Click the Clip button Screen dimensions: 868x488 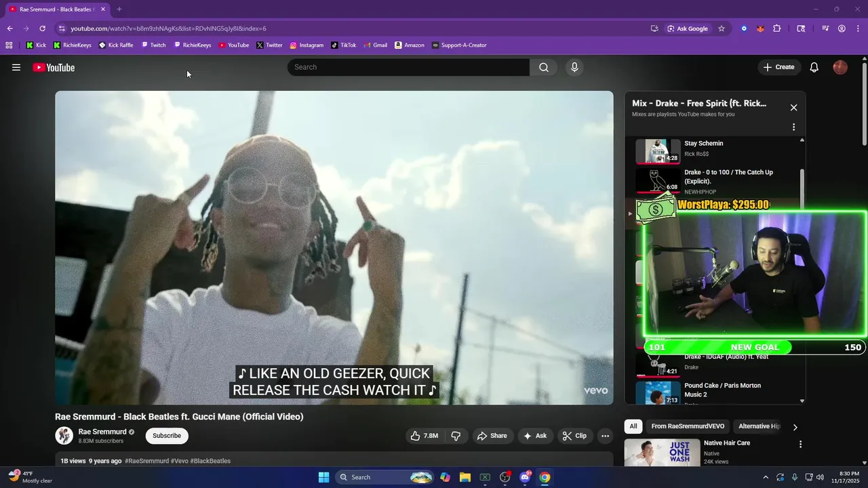click(x=575, y=436)
